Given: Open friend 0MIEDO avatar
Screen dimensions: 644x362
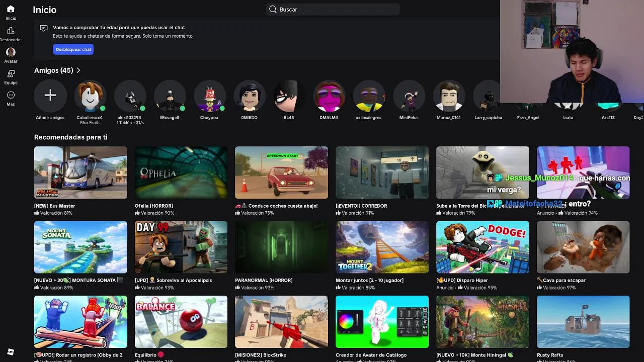Looking at the screenshot, I should click(x=250, y=96).
